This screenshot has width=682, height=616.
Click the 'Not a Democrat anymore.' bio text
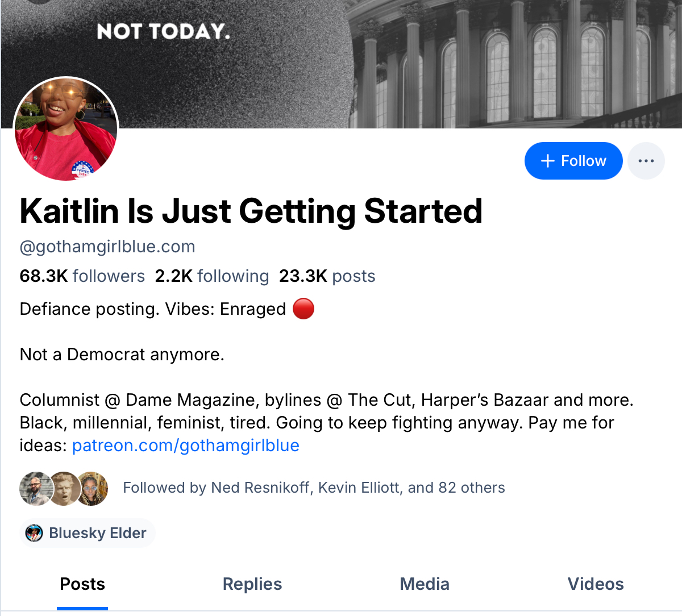pyautogui.click(x=122, y=355)
